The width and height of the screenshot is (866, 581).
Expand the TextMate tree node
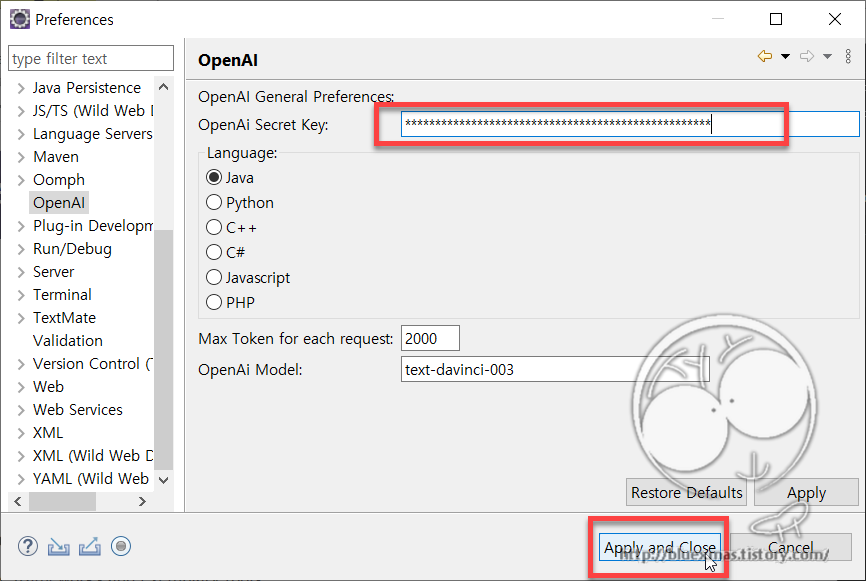pyautogui.click(x=21, y=318)
